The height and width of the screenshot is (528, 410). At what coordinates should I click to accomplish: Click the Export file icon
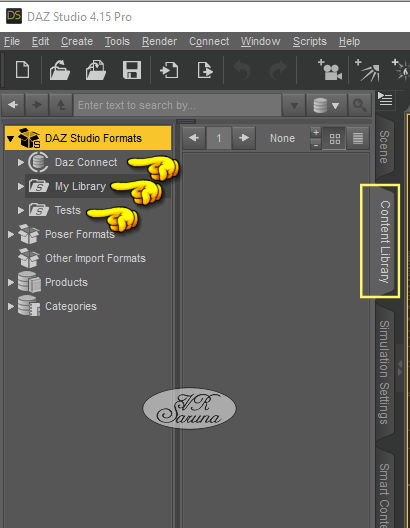pyautogui.click(x=205, y=70)
